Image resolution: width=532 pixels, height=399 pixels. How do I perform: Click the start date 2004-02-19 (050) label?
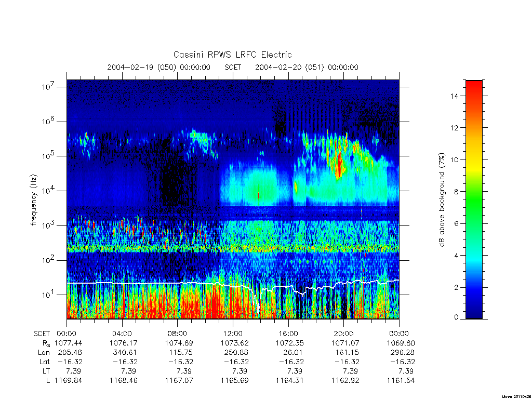coord(159,67)
